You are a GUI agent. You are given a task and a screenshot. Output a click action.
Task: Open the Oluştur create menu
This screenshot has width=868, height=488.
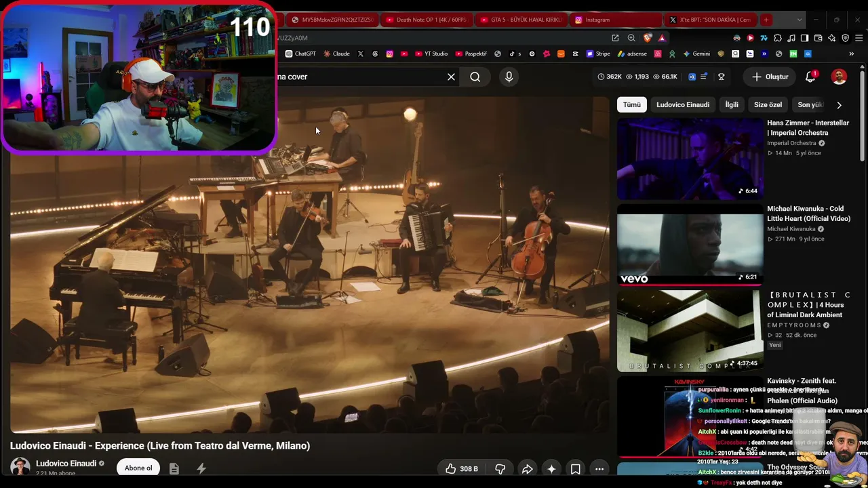pyautogui.click(x=770, y=77)
